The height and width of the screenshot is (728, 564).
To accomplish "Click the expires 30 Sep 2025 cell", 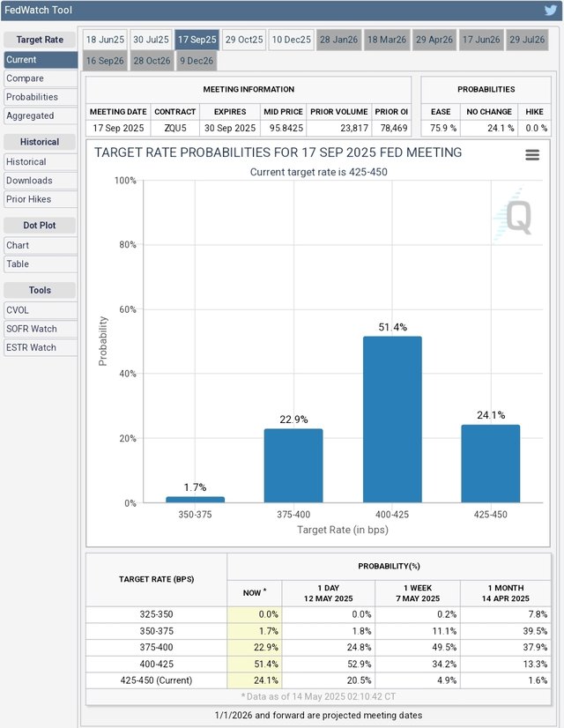I will [x=230, y=128].
